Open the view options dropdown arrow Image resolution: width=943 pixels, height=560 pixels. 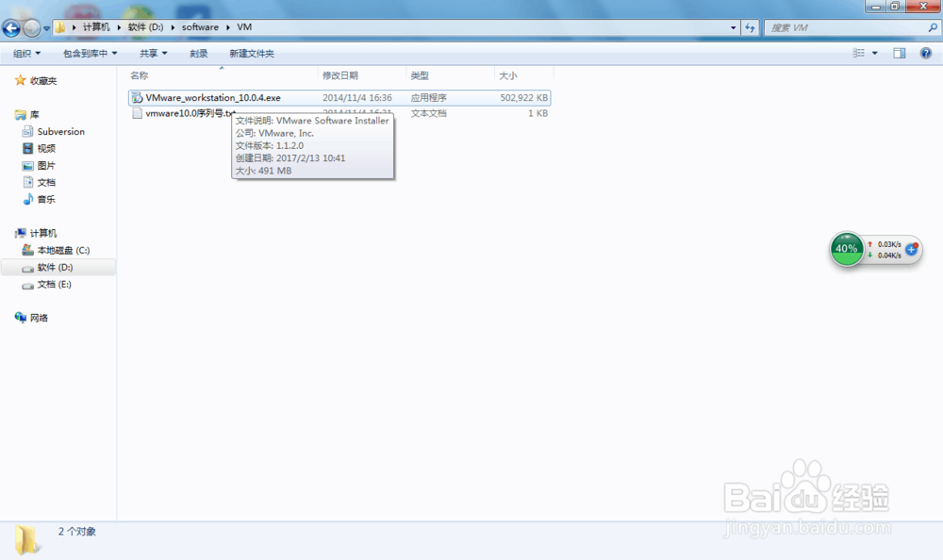click(874, 53)
